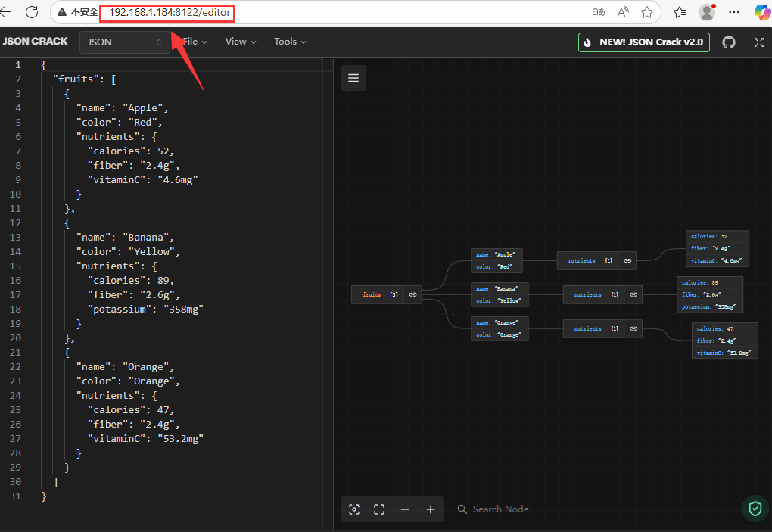Add page to favorites with the star icon

pyautogui.click(x=647, y=12)
